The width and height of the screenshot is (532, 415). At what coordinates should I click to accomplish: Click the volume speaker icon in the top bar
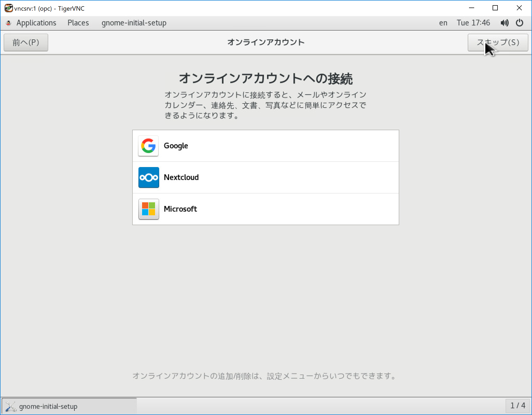click(504, 23)
